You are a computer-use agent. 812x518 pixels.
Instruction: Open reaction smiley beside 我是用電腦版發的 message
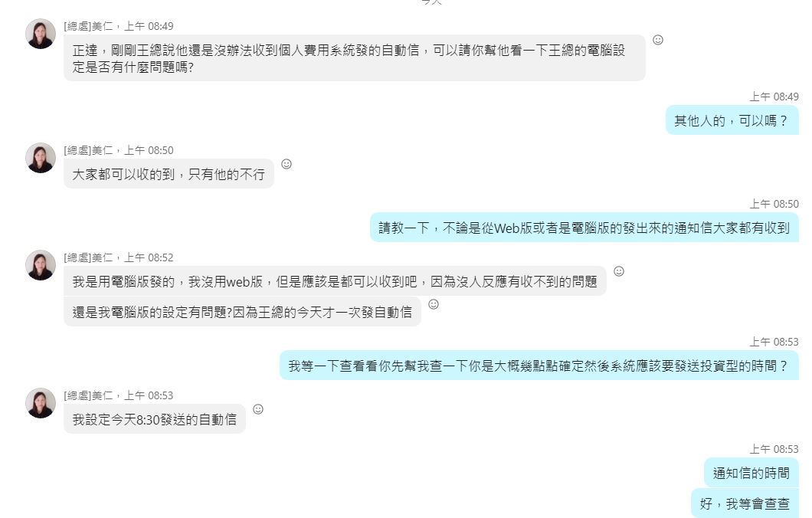[619, 271]
